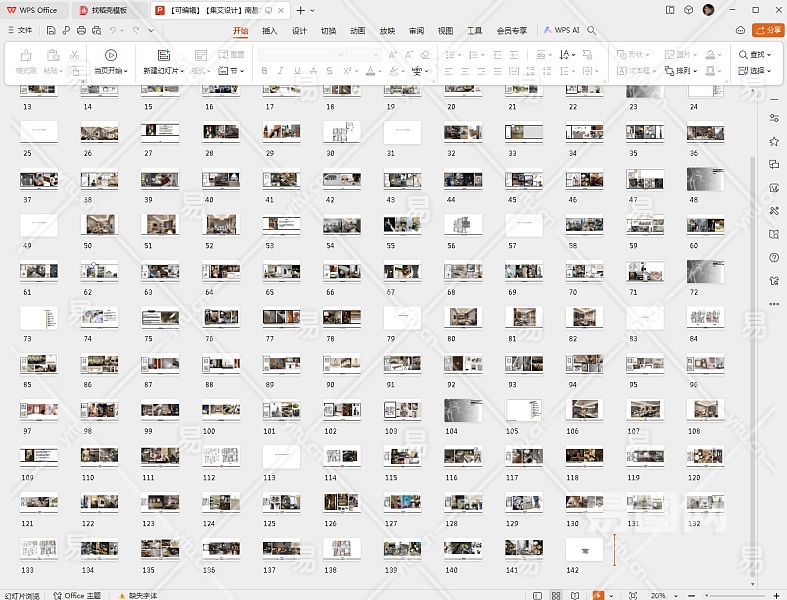
Task: Switch to the 插入 ribbon tab
Action: pos(269,31)
